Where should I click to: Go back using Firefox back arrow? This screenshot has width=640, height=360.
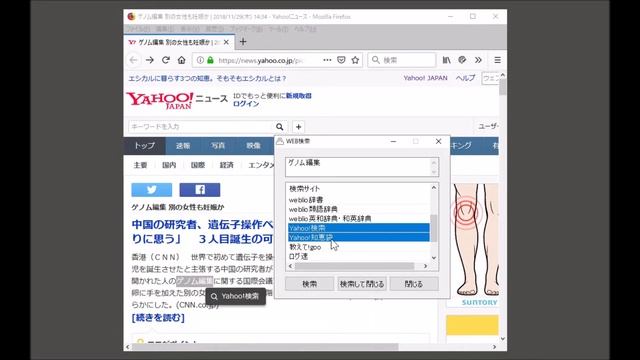point(133,60)
